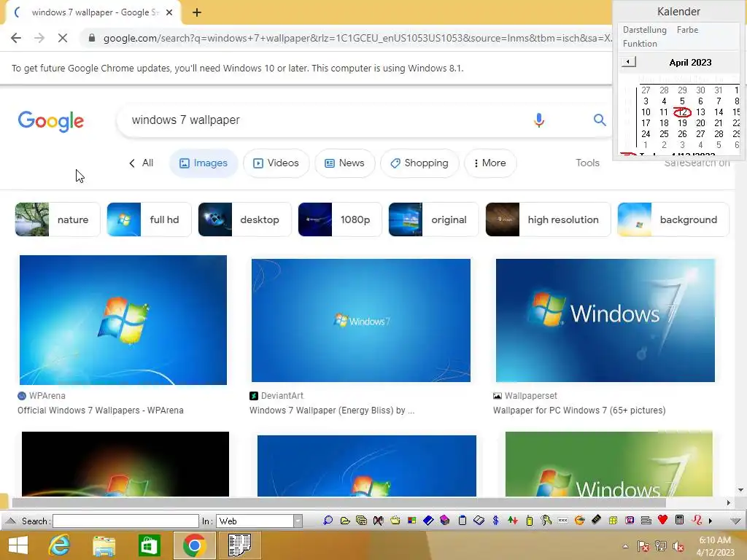
Task: Open Windows Store from taskbar
Action: [149, 545]
